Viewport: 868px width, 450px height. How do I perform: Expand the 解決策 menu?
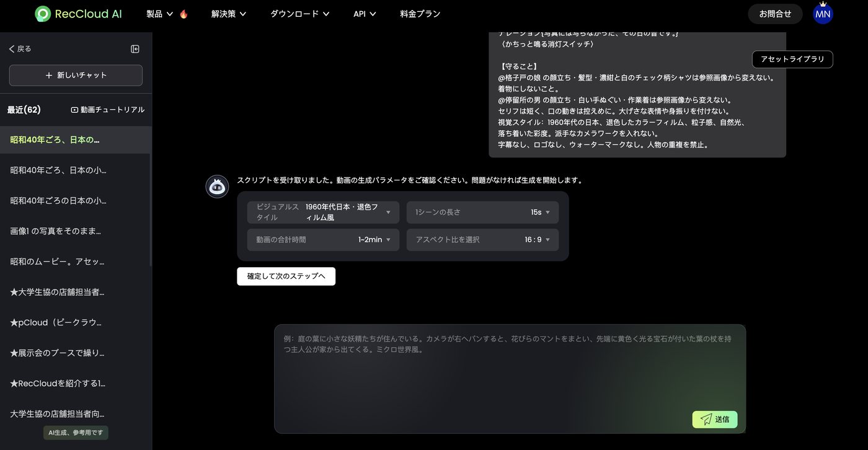click(229, 14)
